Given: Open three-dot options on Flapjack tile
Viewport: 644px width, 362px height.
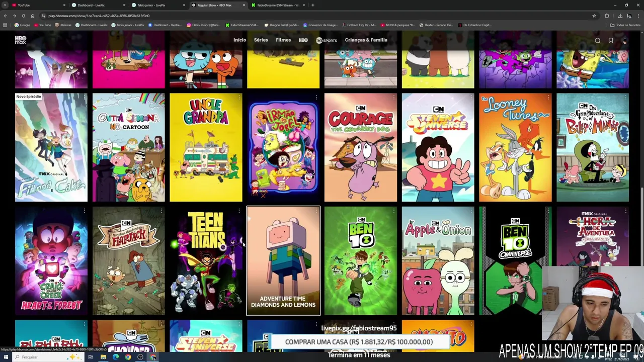Looking at the screenshot, I should [162, 211].
